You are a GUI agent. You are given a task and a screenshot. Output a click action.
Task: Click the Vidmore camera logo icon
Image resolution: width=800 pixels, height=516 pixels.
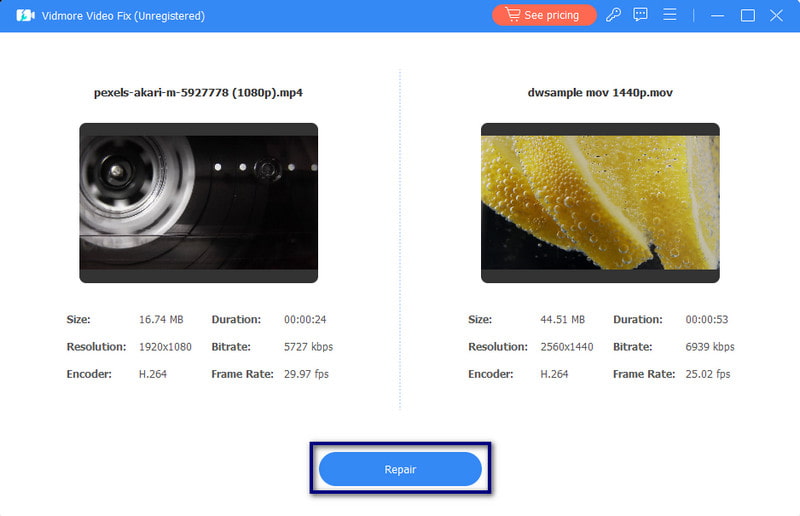[x=26, y=16]
